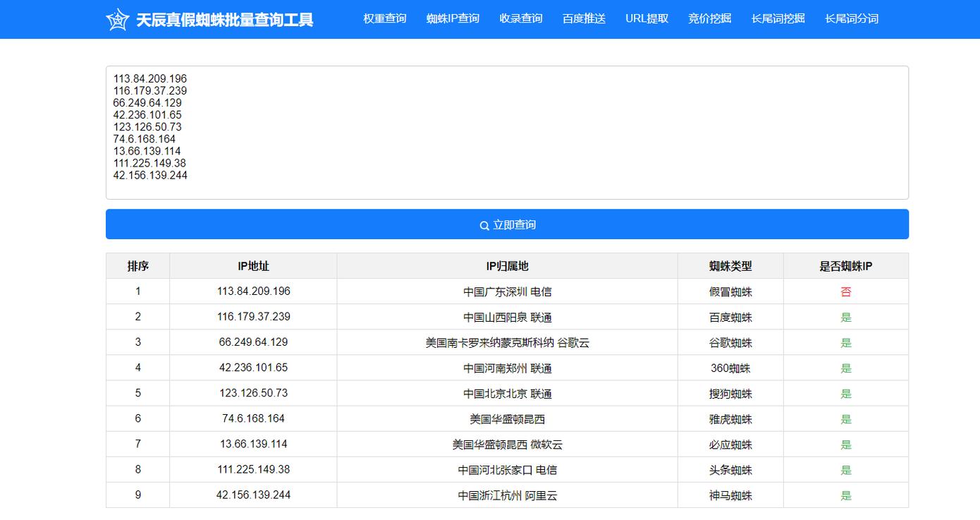980x520 pixels.
Task: Click the 必应蜘蛛 spider type cell
Action: tap(730, 444)
